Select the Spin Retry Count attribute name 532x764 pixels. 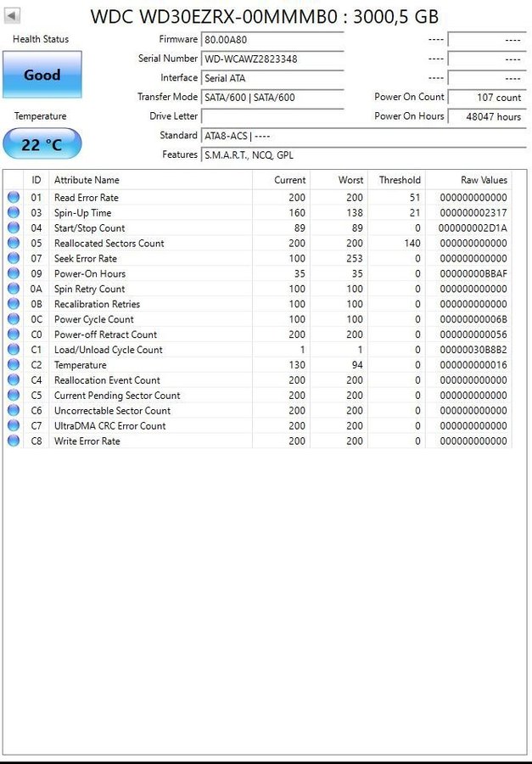pos(90,289)
